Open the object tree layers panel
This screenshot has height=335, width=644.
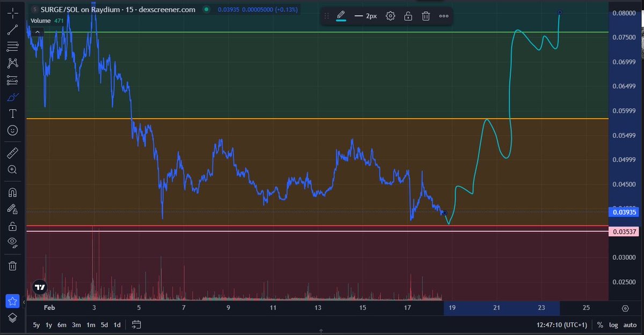(x=13, y=318)
